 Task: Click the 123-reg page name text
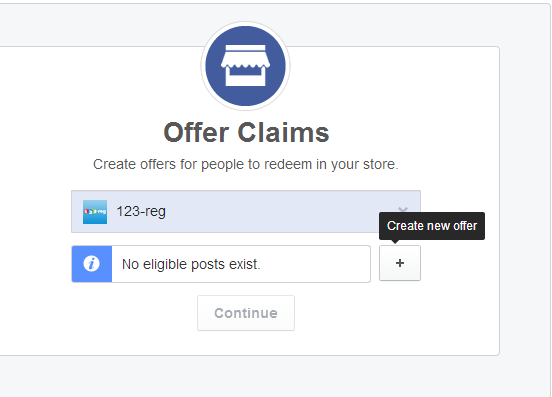pyautogui.click(x=141, y=212)
